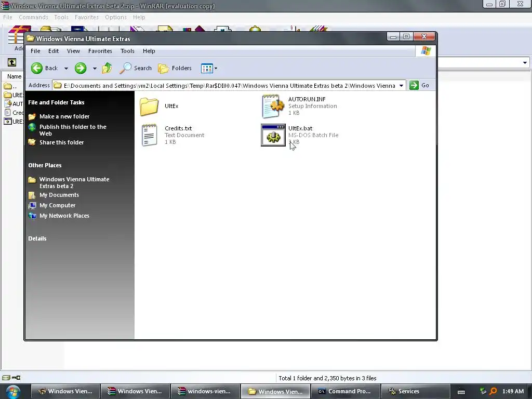The width and height of the screenshot is (532, 399).
Task: Click the 1:49 AM taskbar clock
Action: (513, 392)
